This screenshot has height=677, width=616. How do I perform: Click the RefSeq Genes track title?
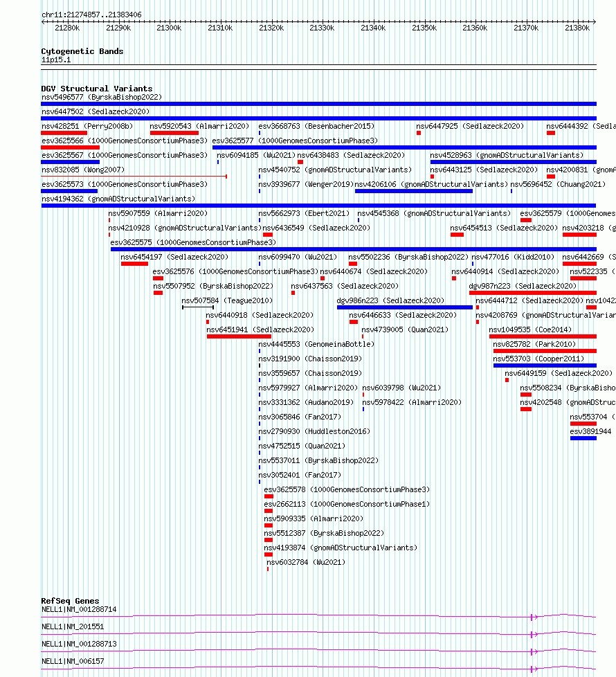coord(70,601)
